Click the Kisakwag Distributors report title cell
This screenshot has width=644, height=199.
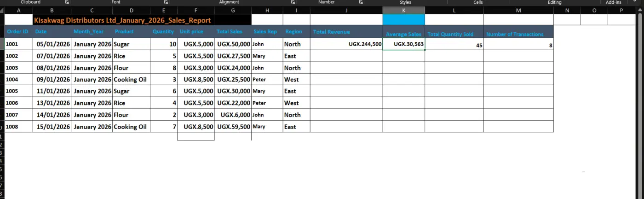point(142,20)
